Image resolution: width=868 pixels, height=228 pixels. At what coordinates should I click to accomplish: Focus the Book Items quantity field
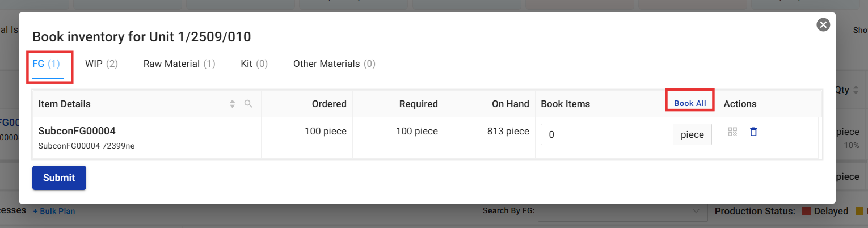(606, 135)
